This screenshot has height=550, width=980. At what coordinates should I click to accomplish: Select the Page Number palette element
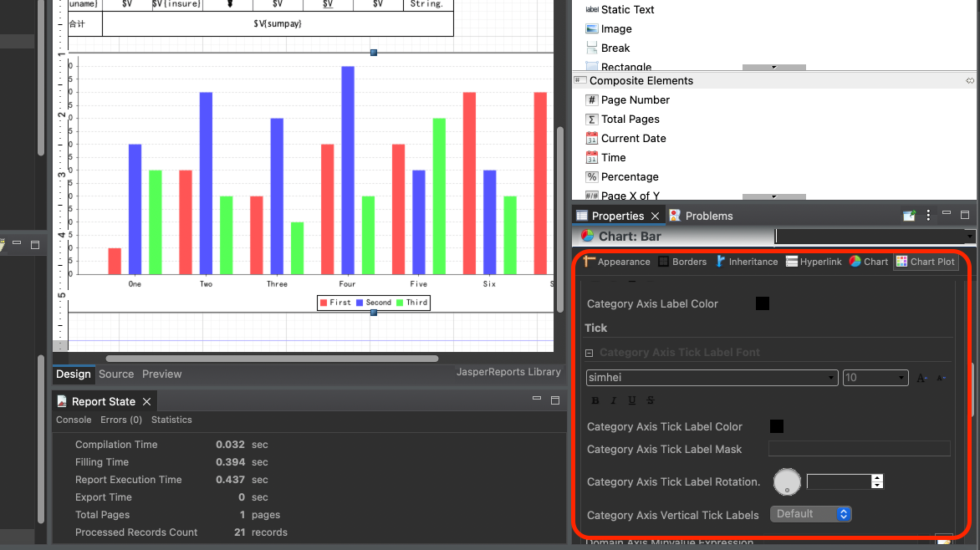[635, 100]
